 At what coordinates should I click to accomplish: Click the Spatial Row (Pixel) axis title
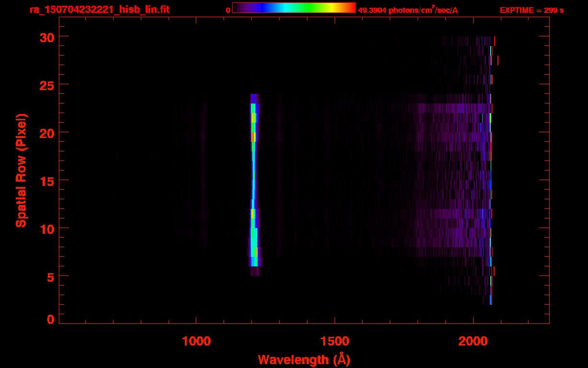[22, 171]
